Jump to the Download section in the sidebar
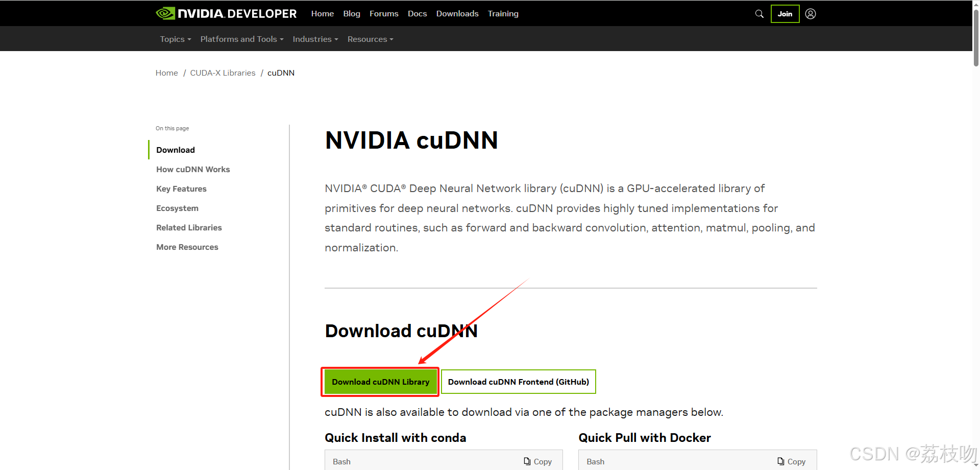Viewport: 980px width, 470px height. tap(176, 150)
